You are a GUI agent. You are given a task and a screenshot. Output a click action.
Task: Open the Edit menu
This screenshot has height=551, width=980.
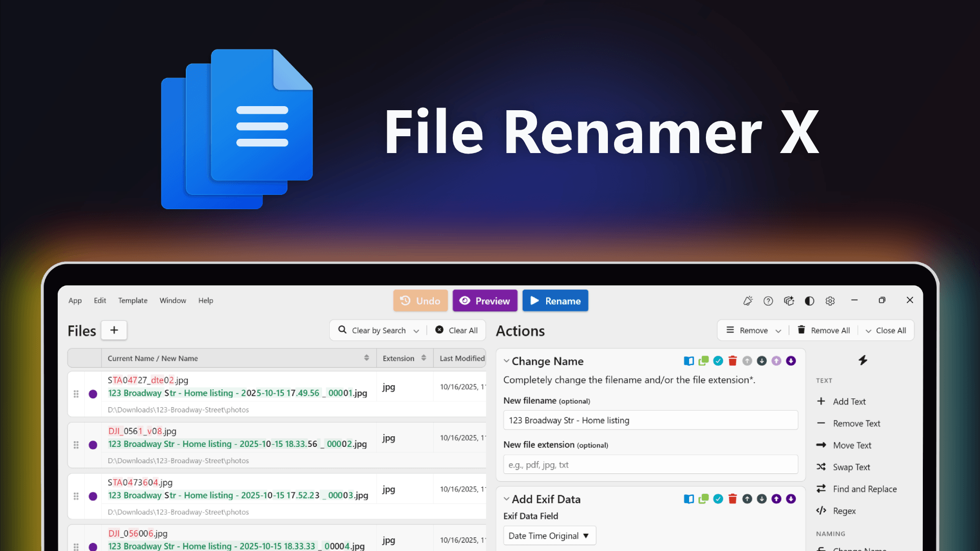(x=100, y=300)
